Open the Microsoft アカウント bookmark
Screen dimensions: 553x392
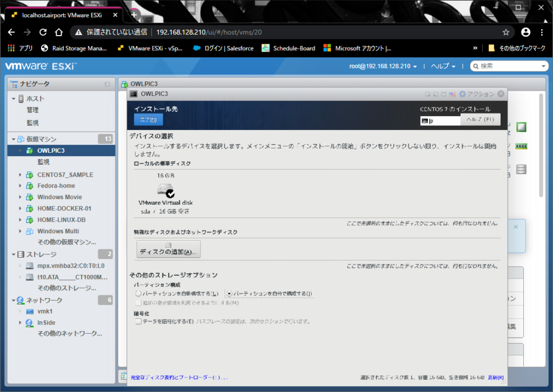tap(358, 48)
